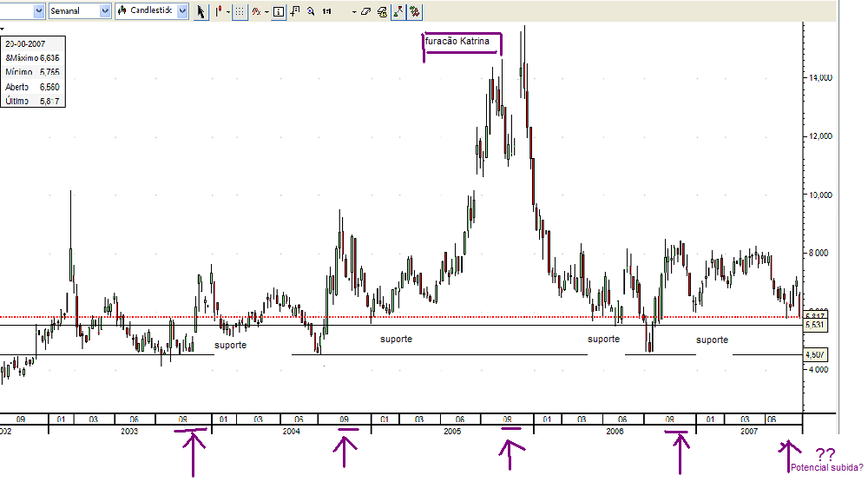Click the 12,000 price axis label
Image resolution: width=868 pixels, height=482 pixels.
pos(820,136)
